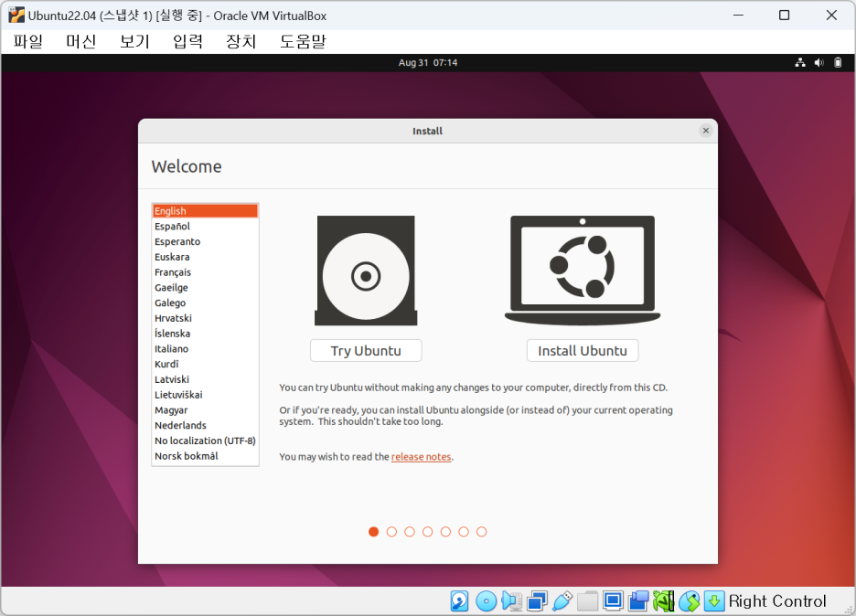
Task: Select Norsk bokmål in the language list
Action: (x=205, y=455)
